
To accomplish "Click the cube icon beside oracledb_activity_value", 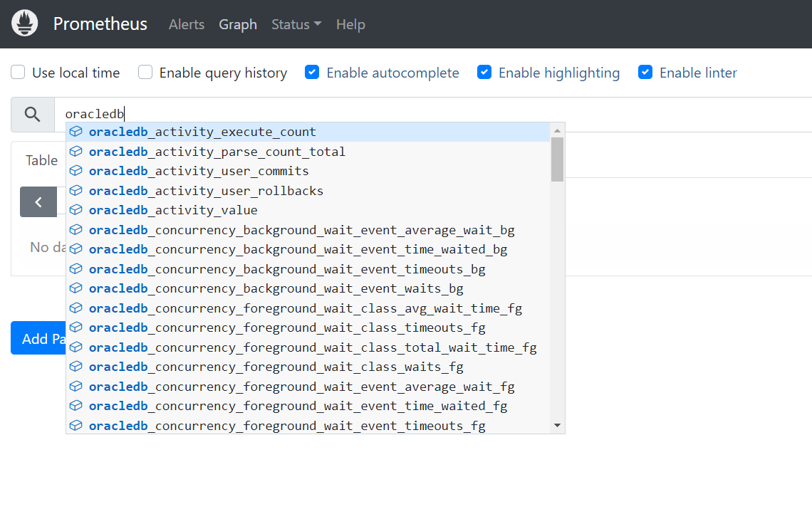I will pyautogui.click(x=76, y=210).
